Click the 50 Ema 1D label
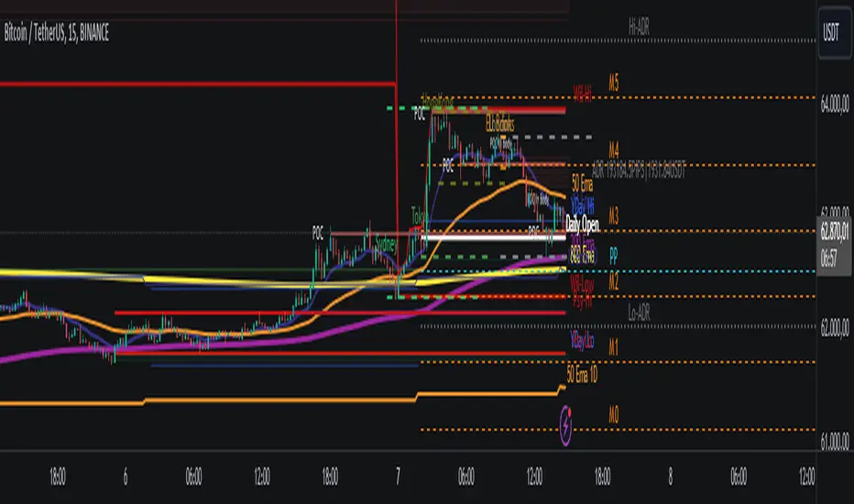Screen dimensions: 854x504 582,374
